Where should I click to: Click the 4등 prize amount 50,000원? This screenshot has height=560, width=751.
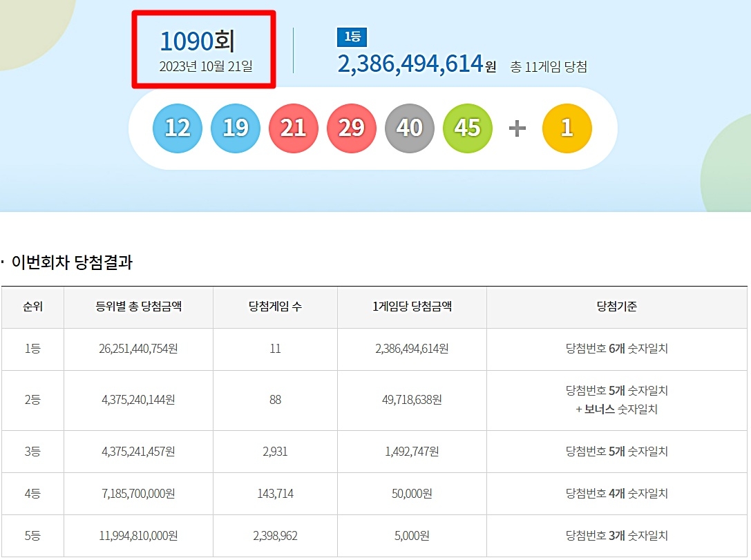[412, 494]
